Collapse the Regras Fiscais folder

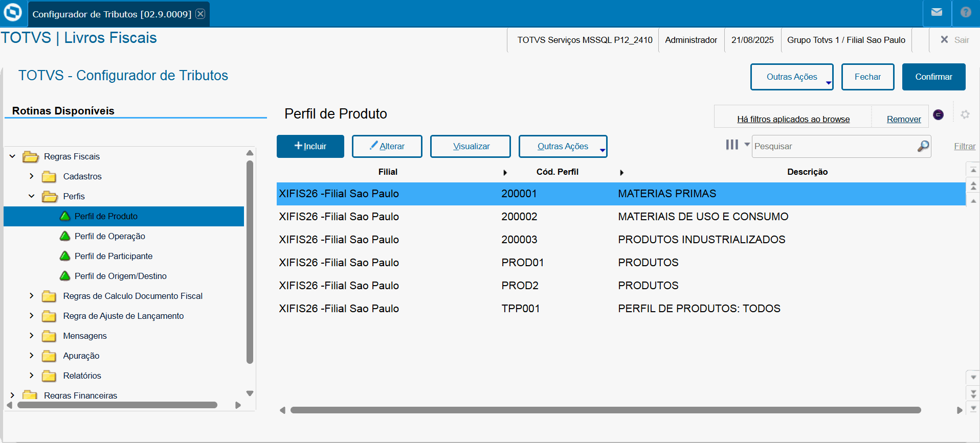pos(12,156)
